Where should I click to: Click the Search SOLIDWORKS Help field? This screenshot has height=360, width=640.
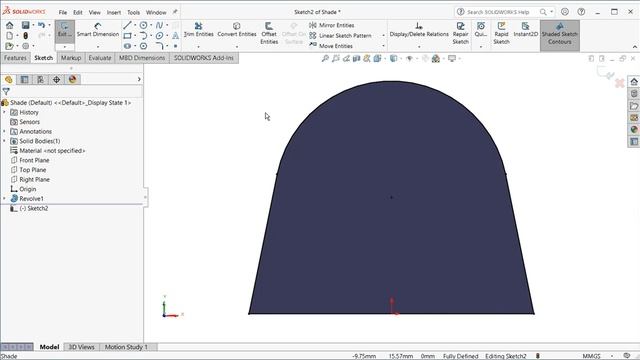[499, 12]
